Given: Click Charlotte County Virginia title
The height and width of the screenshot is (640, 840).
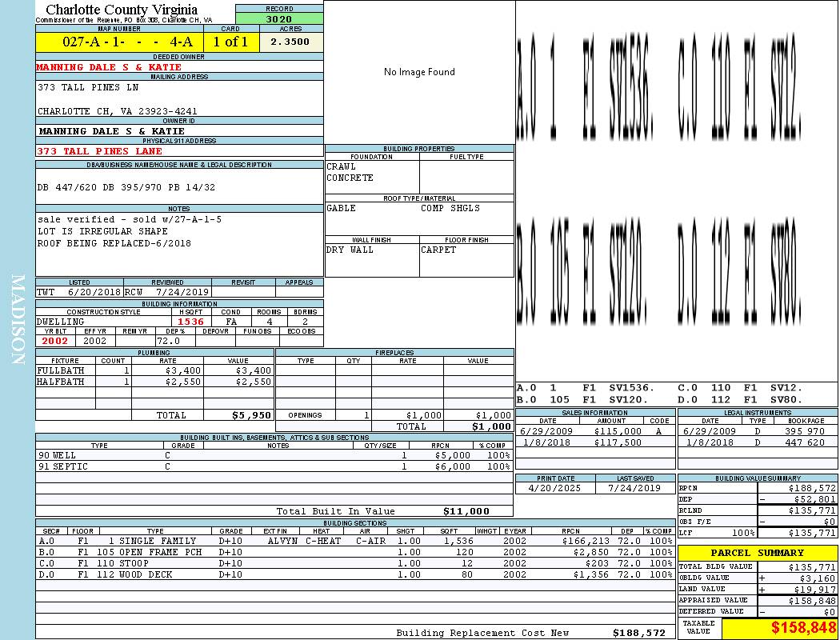Looking at the screenshot, I should click(122, 10).
